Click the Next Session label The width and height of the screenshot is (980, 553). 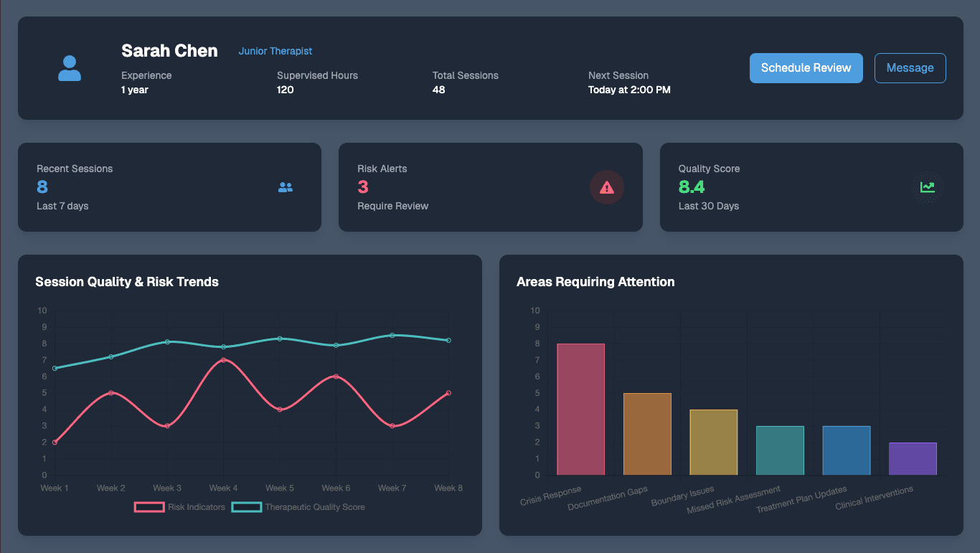[x=618, y=75]
